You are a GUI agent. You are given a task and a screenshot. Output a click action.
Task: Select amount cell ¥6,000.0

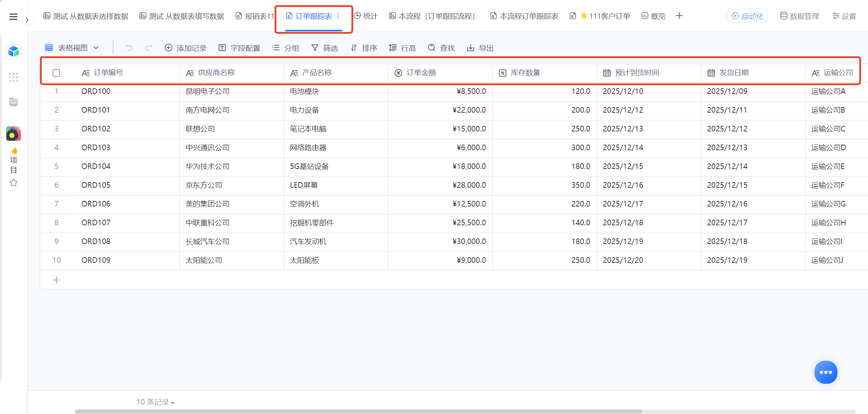[440, 148]
